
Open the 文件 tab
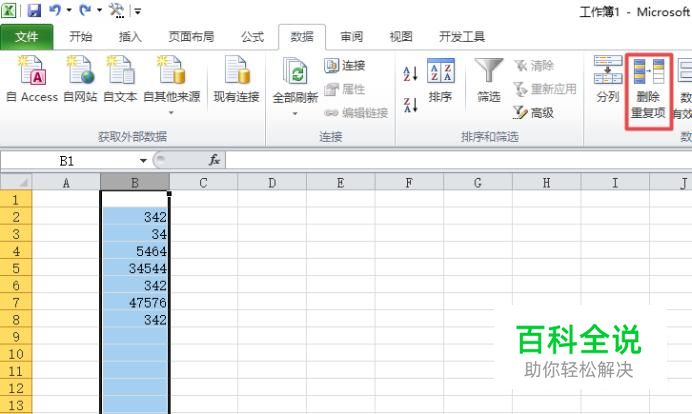pos(26,37)
